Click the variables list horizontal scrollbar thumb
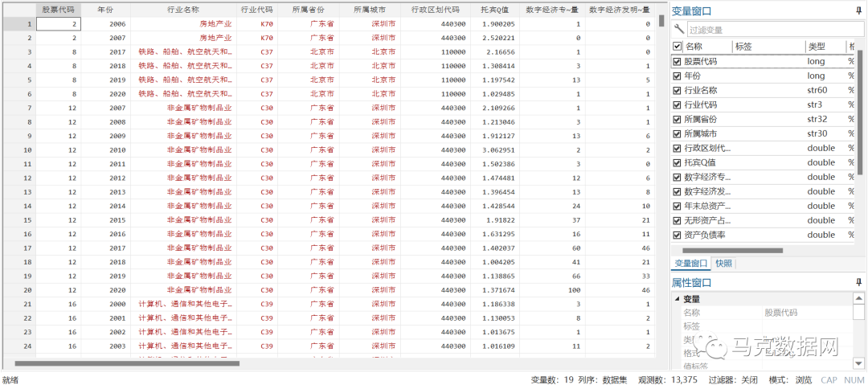Viewport: 868px width, 385px height. tap(733, 251)
